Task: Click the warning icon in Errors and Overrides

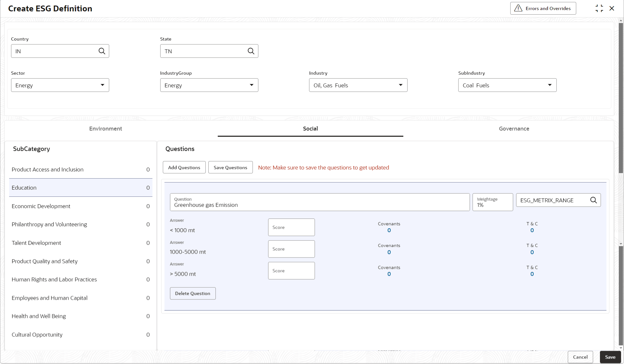Action: coord(518,8)
